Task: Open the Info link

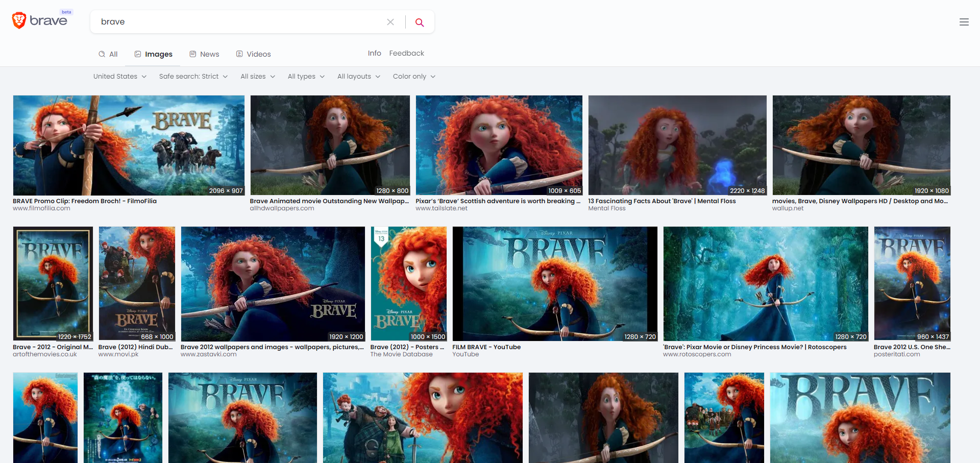Action: pos(375,53)
